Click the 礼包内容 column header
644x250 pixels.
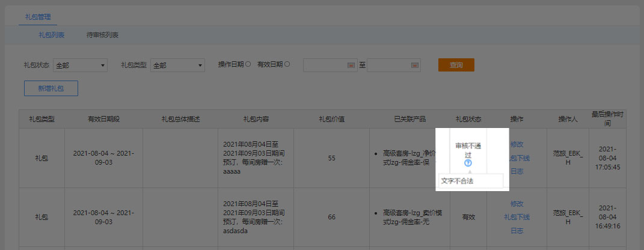[256, 119]
